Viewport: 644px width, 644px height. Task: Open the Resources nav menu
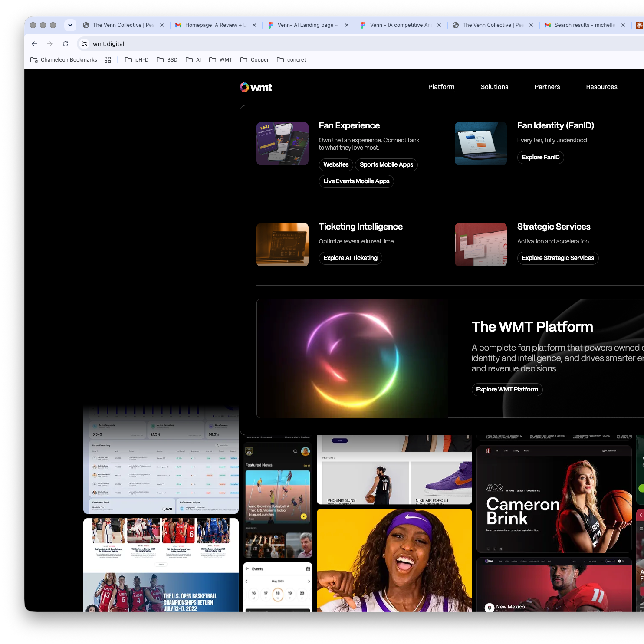click(601, 87)
